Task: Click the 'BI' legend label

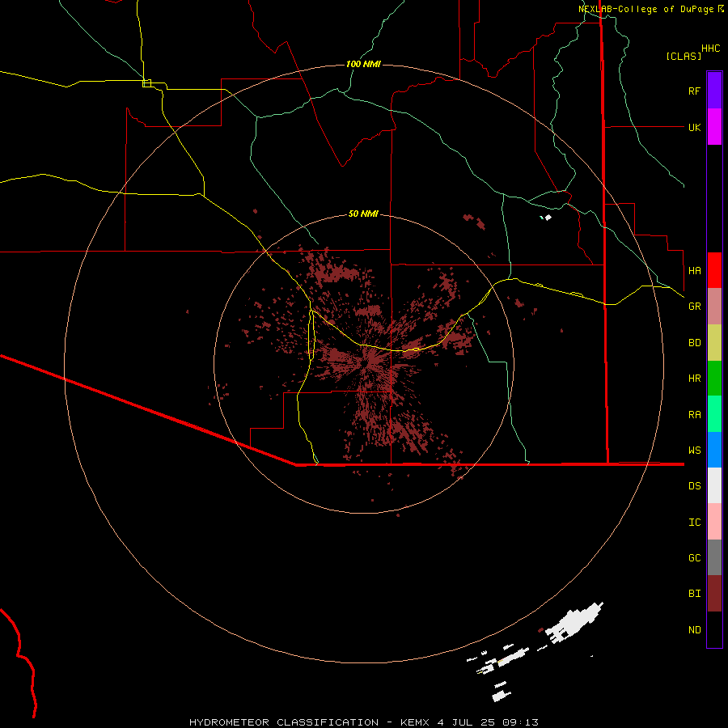Action: [x=694, y=594]
